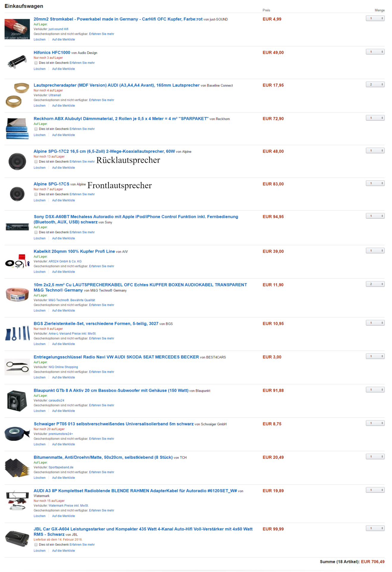The width and height of the screenshot is (392, 572).
Task: Open quantity dropdown for Lautsprecheradapter AUDI item
Action: click(375, 85)
